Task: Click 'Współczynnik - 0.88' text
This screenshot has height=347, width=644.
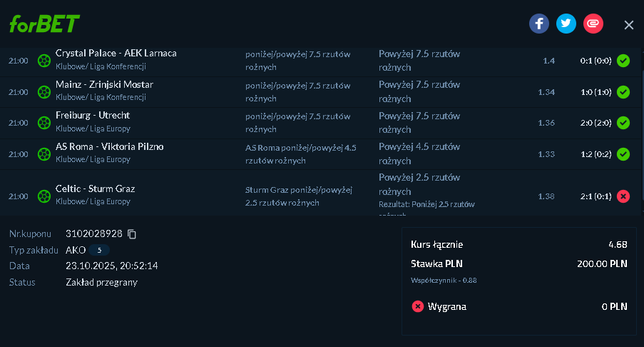Action: click(x=444, y=281)
